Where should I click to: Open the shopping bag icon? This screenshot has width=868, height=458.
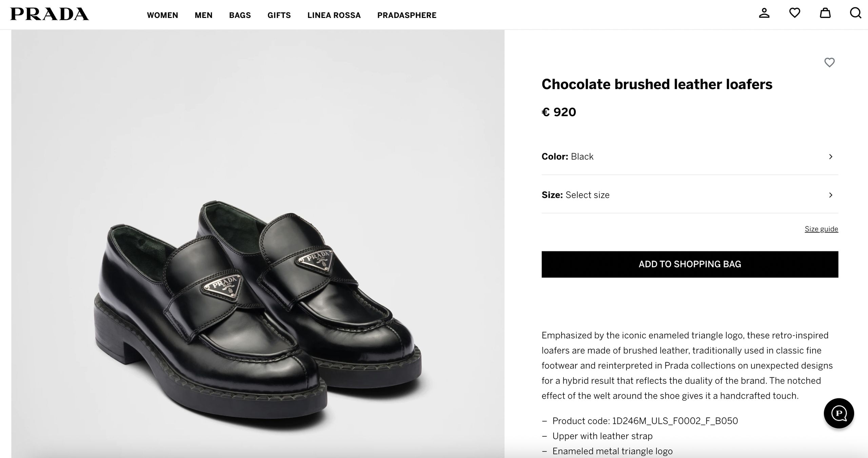click(x=825, y=13)
